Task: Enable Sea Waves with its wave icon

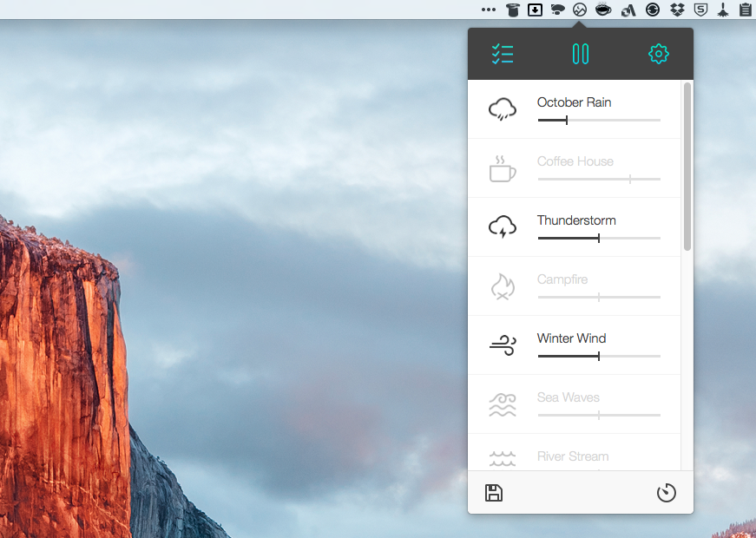Action: point(503,404)
